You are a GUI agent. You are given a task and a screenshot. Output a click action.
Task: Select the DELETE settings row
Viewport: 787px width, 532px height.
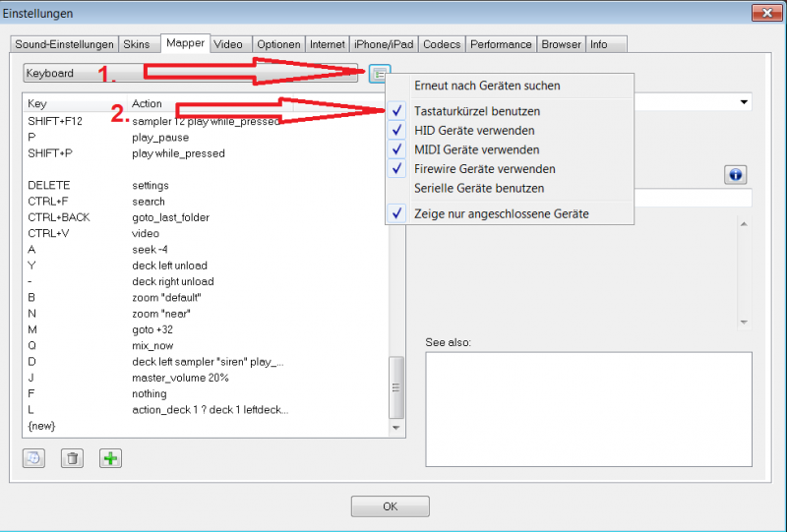point(206,186)
